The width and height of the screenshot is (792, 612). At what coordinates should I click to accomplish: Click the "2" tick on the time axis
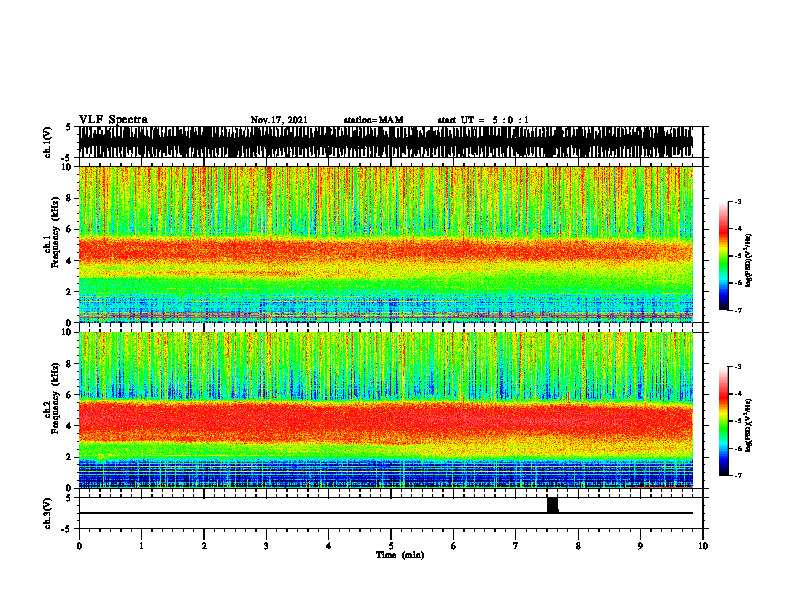tap(204, 546)
